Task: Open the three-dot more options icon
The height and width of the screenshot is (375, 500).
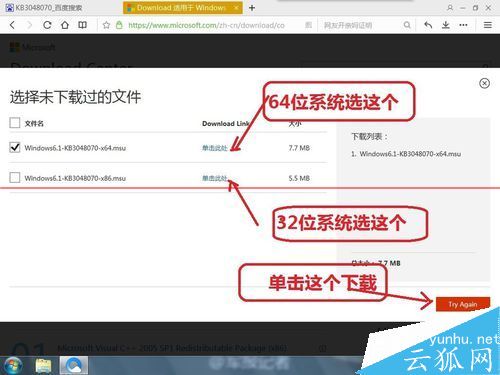Action: 463,25
